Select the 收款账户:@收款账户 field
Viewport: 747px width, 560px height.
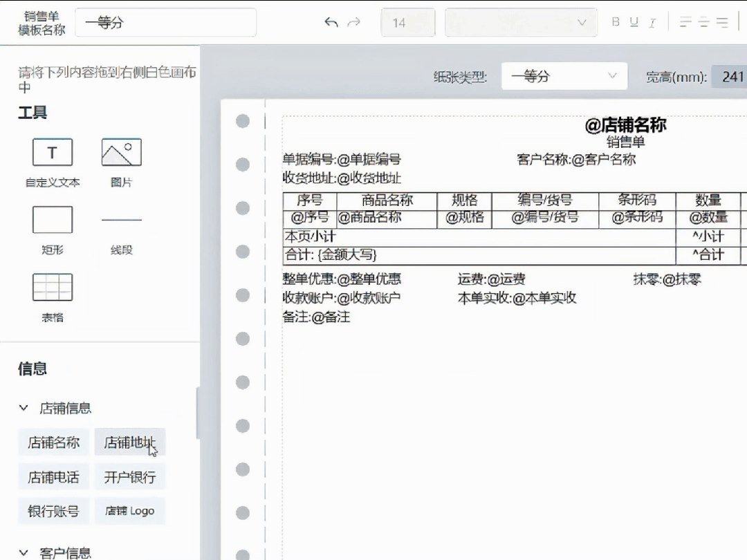click(342, 298)
